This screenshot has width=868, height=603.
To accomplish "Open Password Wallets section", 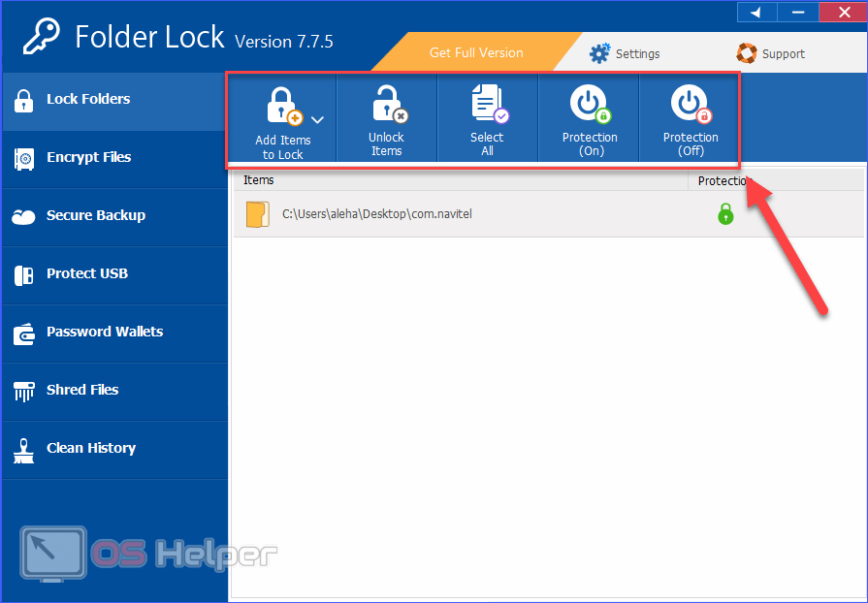I will [104, 332].
